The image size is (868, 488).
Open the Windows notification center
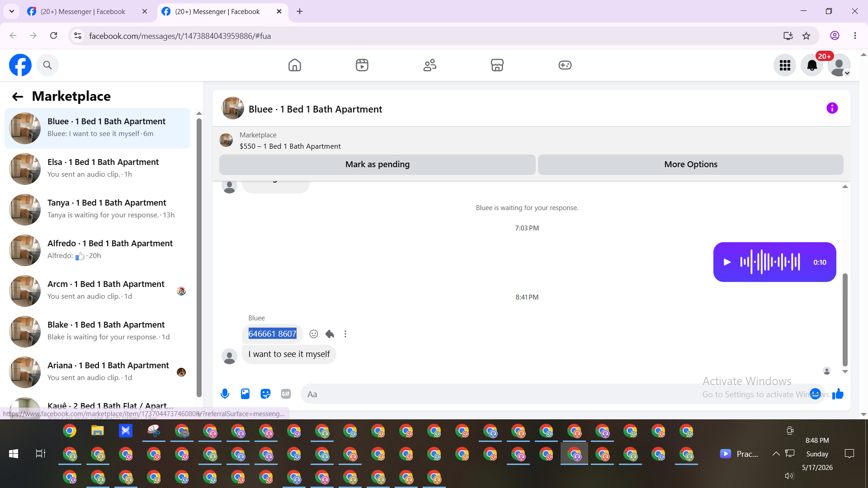click(x=849, y=454)
